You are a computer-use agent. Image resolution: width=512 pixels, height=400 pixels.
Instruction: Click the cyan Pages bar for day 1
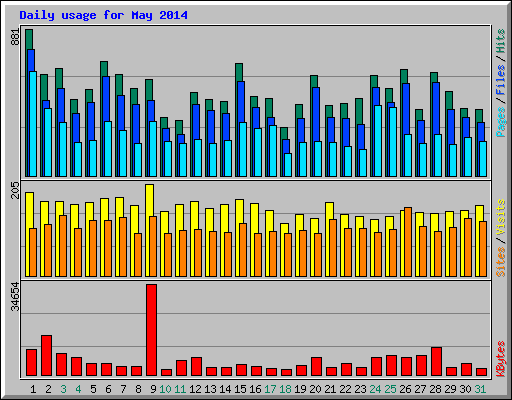coord(33,124)
